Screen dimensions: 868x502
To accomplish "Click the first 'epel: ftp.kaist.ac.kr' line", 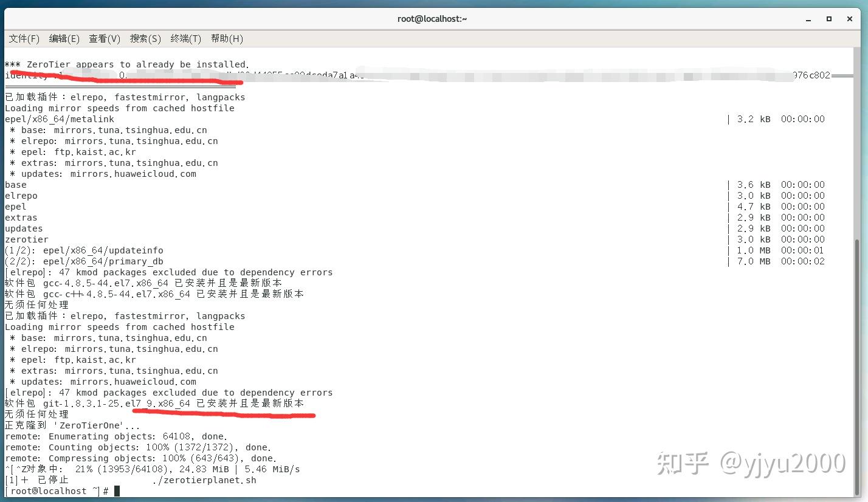I will coord(73,152).
